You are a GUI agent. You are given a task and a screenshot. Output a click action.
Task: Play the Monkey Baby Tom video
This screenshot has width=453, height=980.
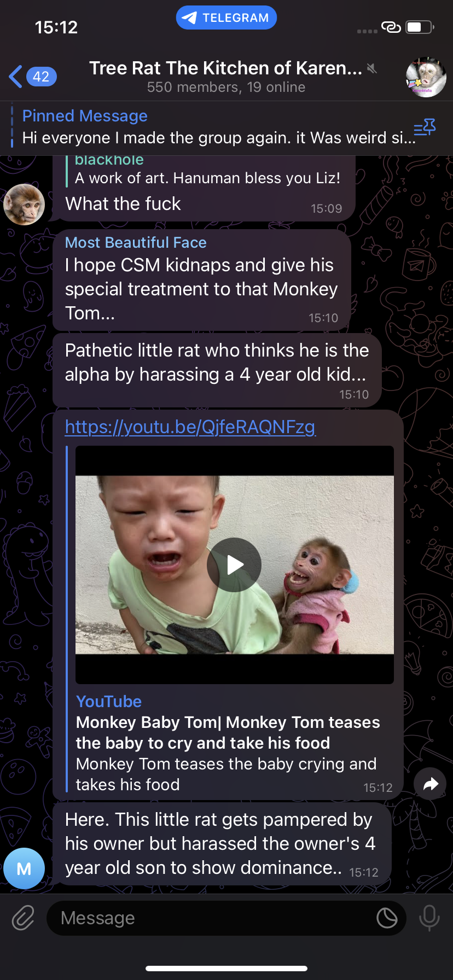coord(234,565)
